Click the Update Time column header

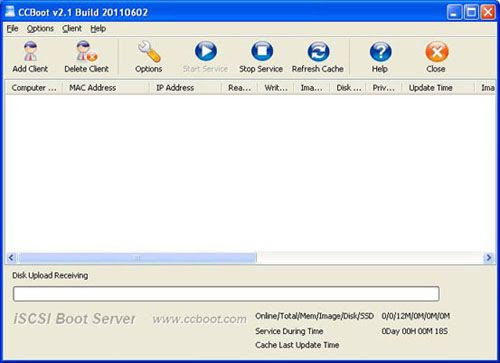click(x=438, y=88)
